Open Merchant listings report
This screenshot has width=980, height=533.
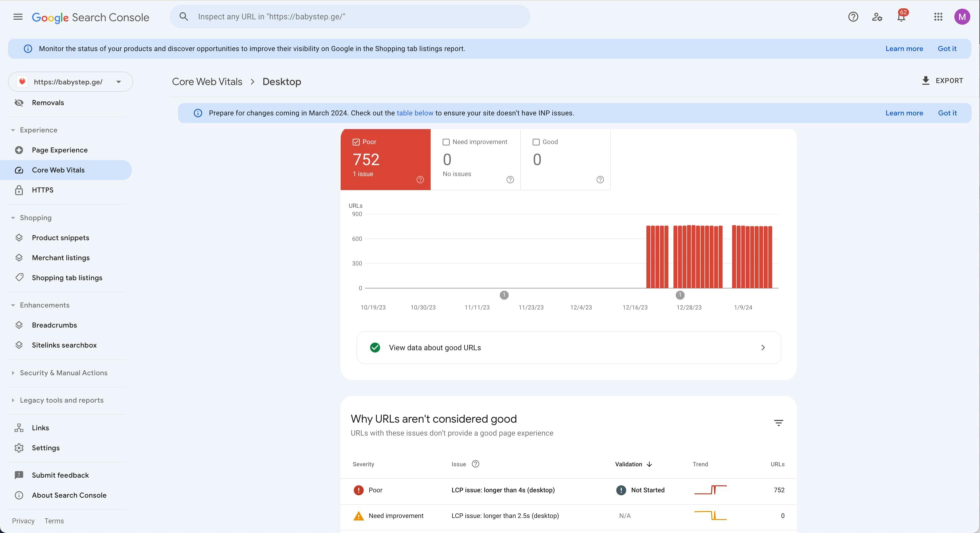(x=61, y=258)
